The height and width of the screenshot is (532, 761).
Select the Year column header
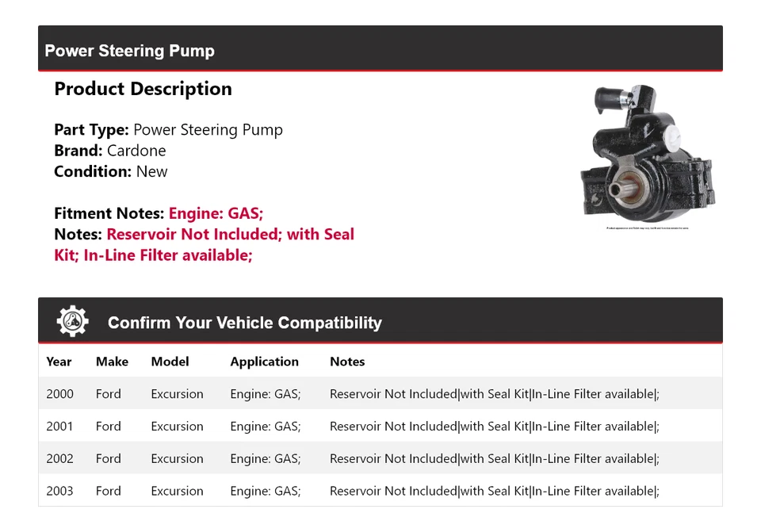pos(59,362)
